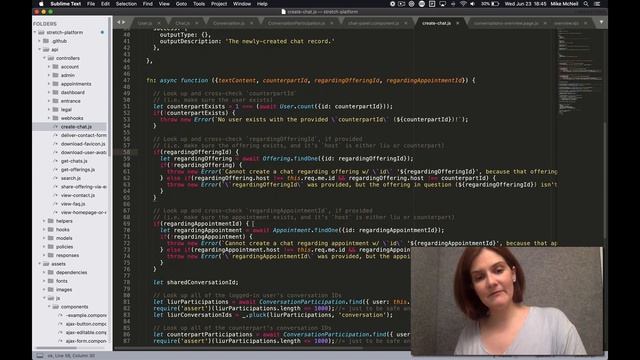640x360 pixels.
Task: Open the Mike McNeil user menu
Action: pos(564,4)
